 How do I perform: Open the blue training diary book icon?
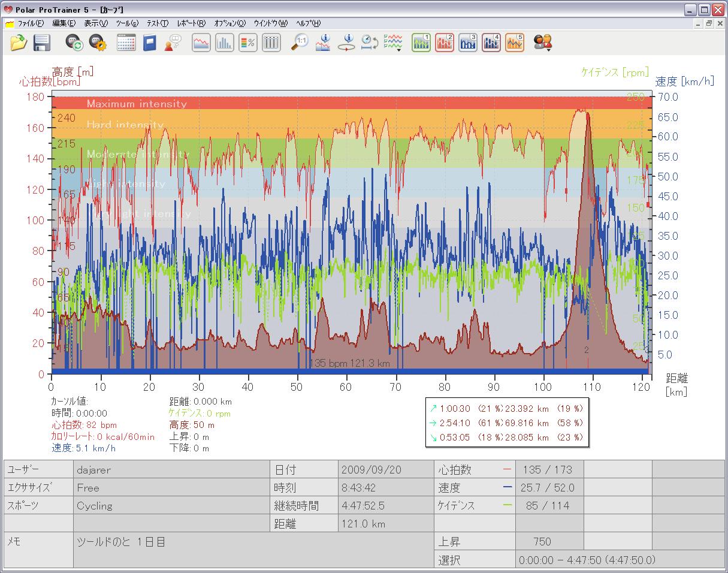pyautogui.click(x=149, y=43)
